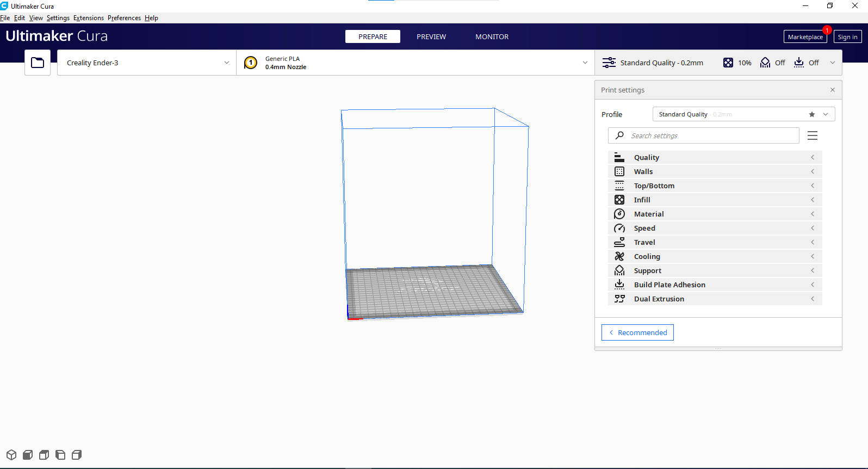Viewport: 868px width, 469px height.
Task: Switch to left side view cube
Action: tap(60, 455)
